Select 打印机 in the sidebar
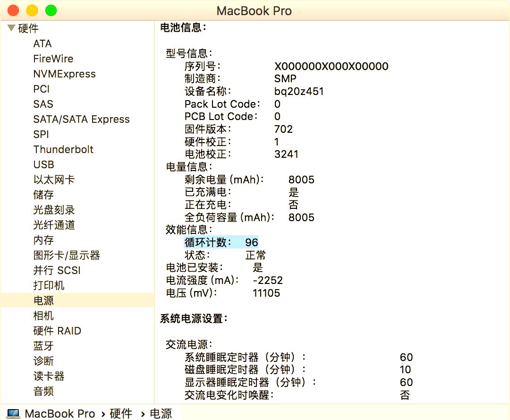Viewport: 510px width, 420px height. click(49, 285)
